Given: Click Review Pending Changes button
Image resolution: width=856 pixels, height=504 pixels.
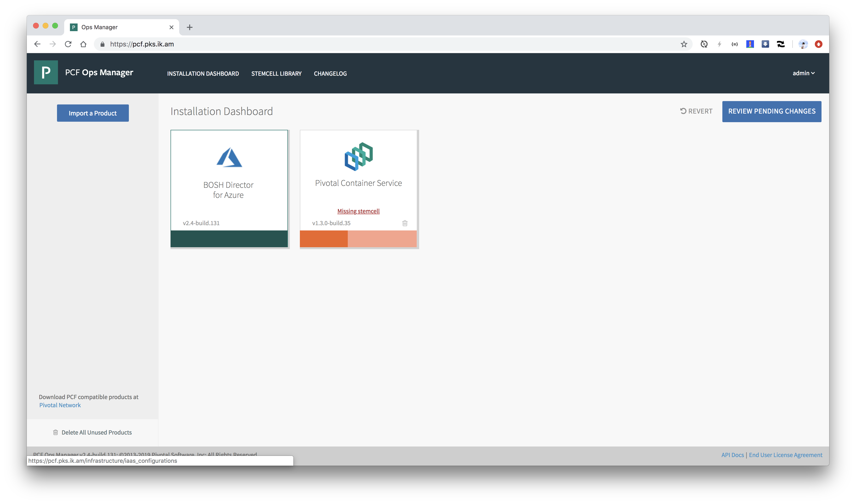Looking at the screenshot, I should tap(771, 111).
